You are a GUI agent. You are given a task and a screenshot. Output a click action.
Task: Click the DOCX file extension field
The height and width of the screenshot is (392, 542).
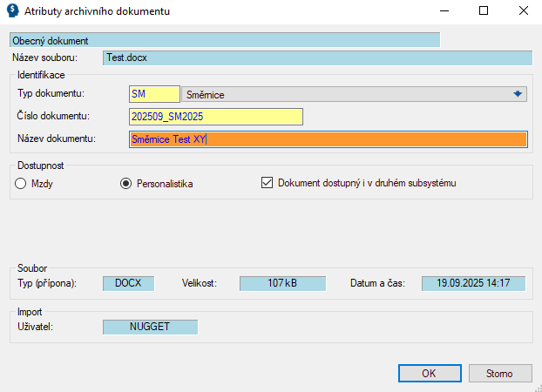[x=128, y=283]
